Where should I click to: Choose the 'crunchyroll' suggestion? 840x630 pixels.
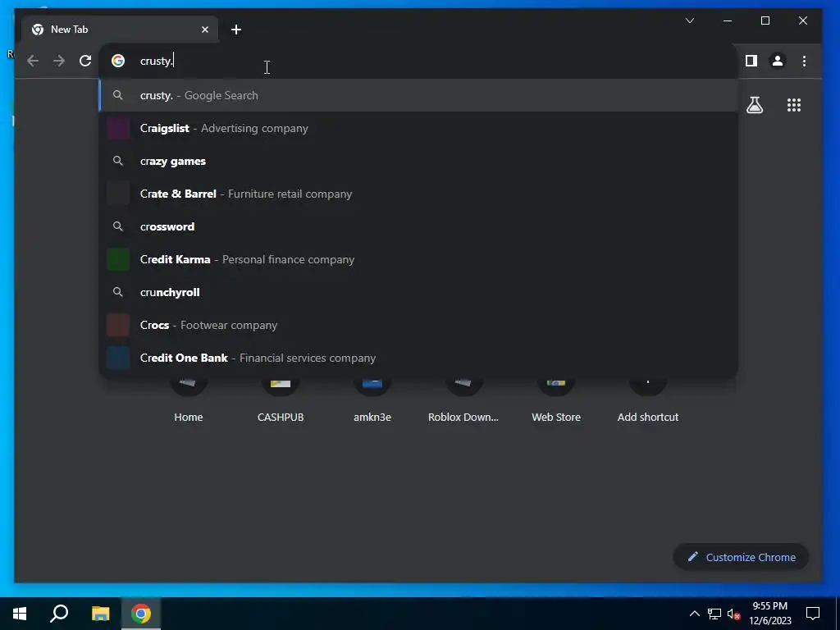tap(419, 293)
